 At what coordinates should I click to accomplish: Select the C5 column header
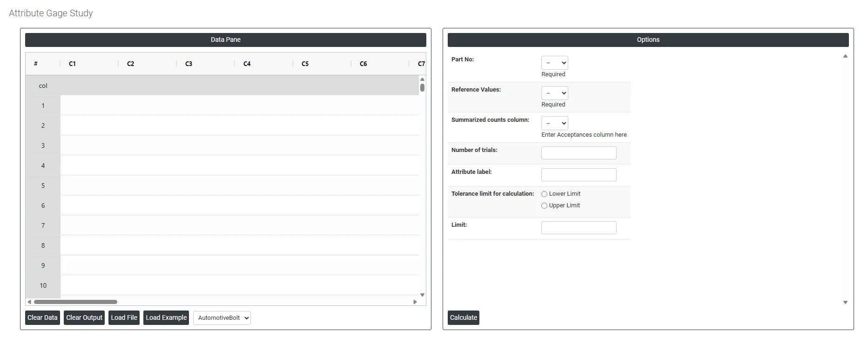click(322, 64)
